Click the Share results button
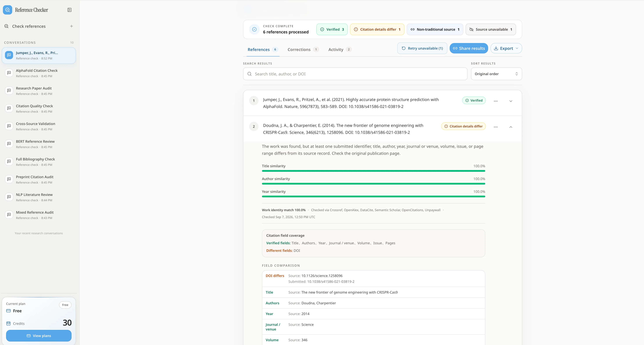Screen dimensions: 644x345 click(x=469, y=49)
